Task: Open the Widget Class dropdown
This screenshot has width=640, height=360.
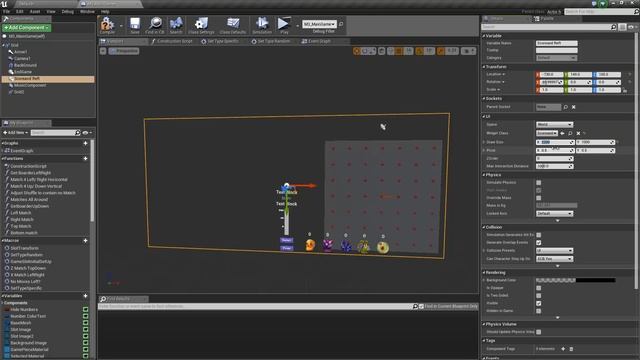Action: [547, 133]
